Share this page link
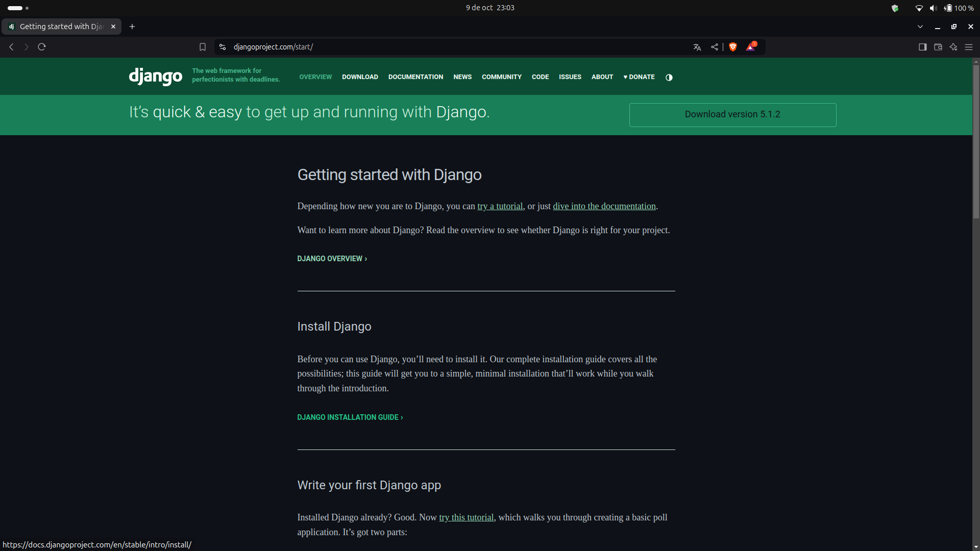 click(x=715, y=47)
